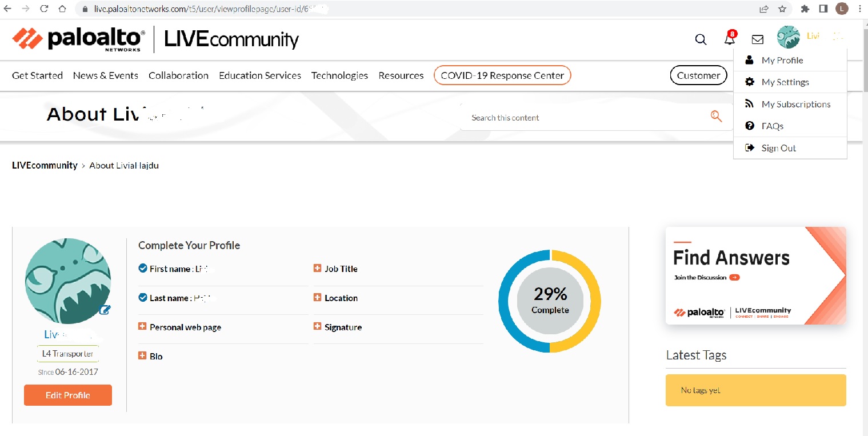This screenshot has width=868, height=436.
Task: Click the edit avatar pencil icon
Action: tap(105, 310)
